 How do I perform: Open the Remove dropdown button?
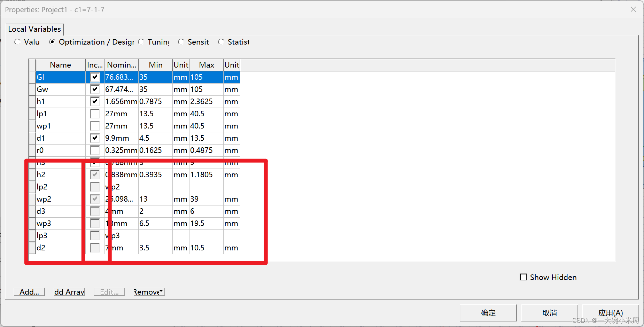(x=149, y=292)
